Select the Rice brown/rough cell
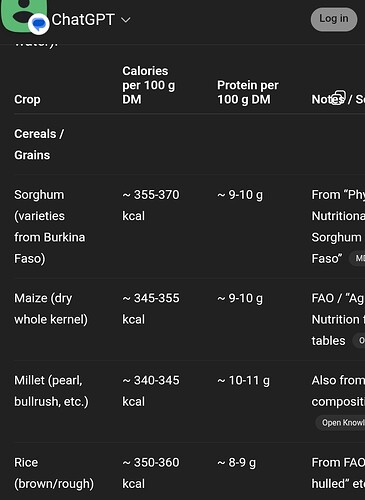The width and height of the screenshot is (365, 500). [x=54, y=473]
